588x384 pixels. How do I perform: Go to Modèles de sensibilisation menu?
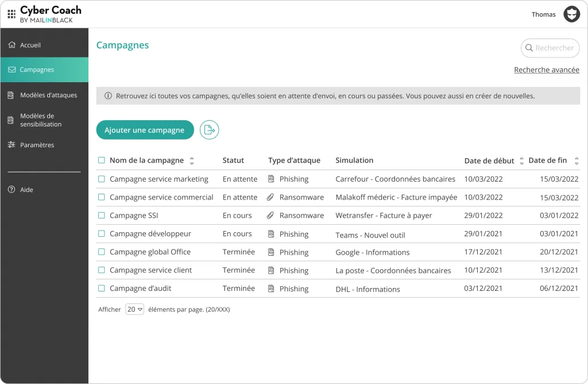click(x=41, y=120)
